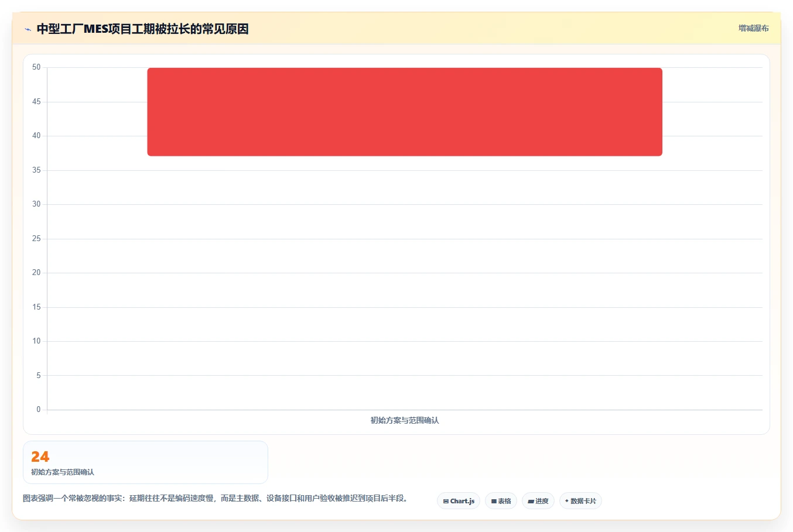The width and height of the screenshot is (793, 532).
Task: Click the y-axis tick value 25
Action: (36, 239)
